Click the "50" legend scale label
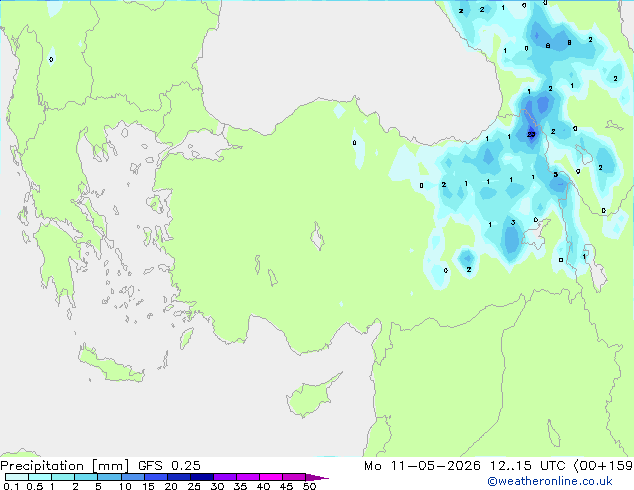 (x=309, y=486)
